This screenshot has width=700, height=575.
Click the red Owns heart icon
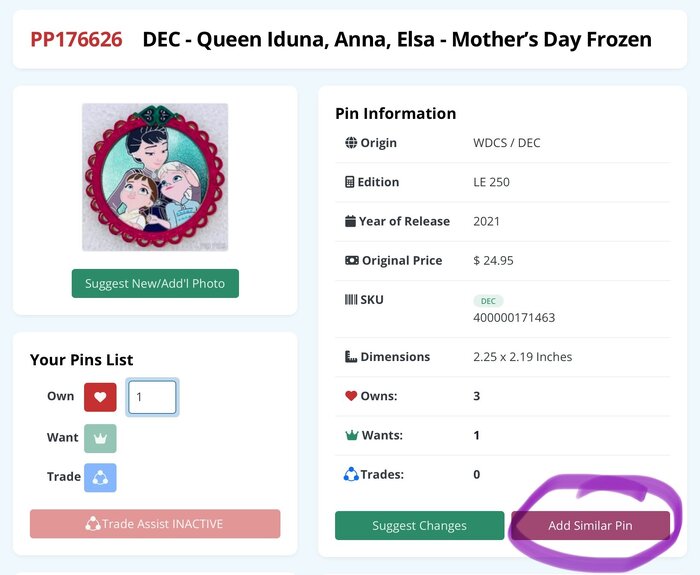(351, 396)
